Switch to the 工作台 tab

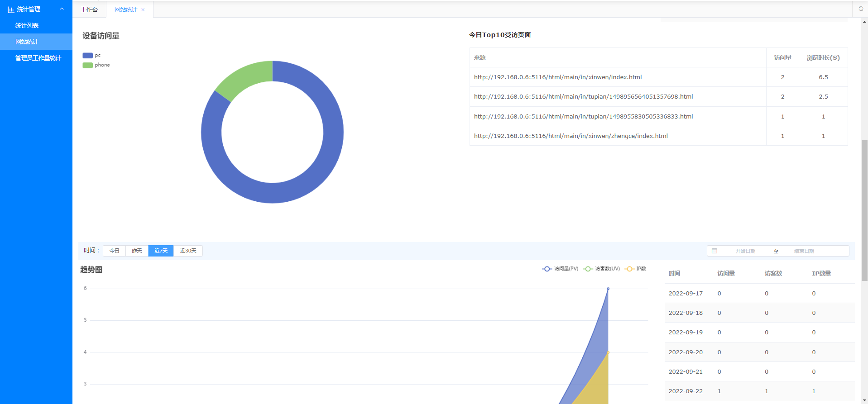point(89,10)
